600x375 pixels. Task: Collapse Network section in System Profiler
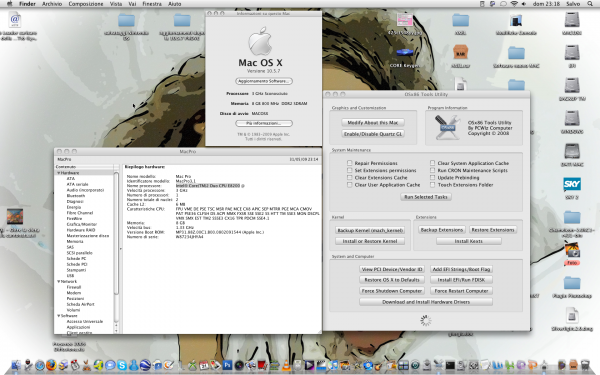point(59,282)
